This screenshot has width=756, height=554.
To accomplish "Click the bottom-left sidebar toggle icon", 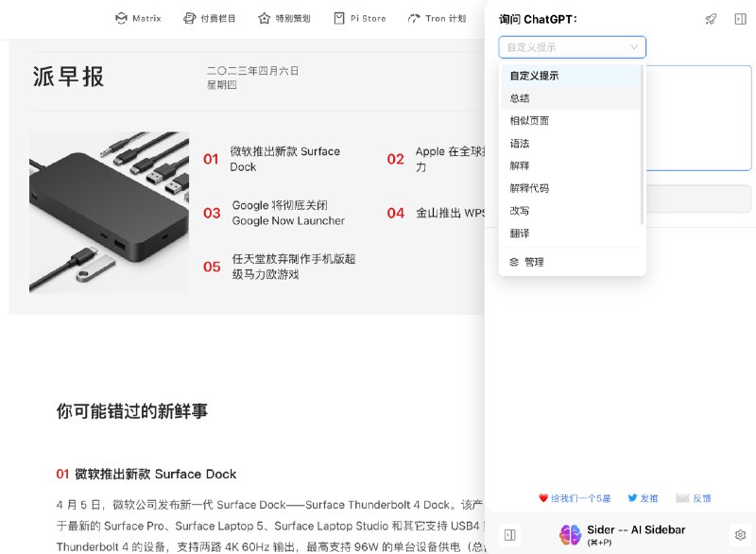I will [510, 535].
